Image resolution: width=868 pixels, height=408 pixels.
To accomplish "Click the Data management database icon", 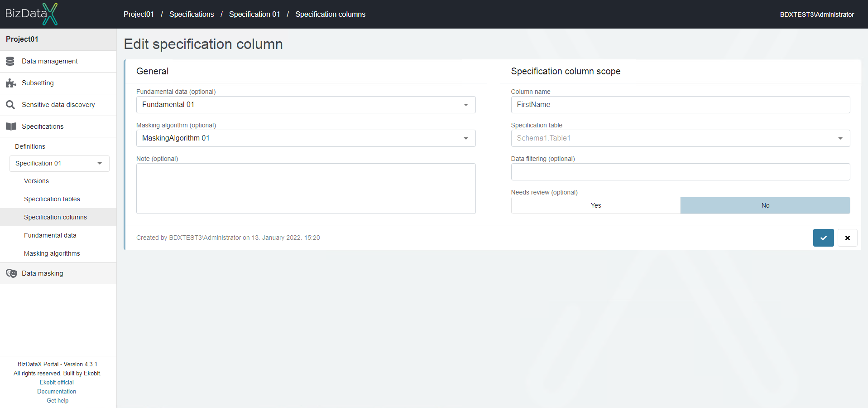I will [10, 61].
